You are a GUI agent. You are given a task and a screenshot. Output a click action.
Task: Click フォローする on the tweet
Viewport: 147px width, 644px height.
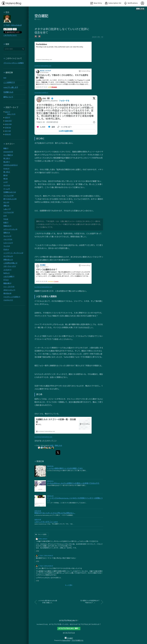[64, 101]
